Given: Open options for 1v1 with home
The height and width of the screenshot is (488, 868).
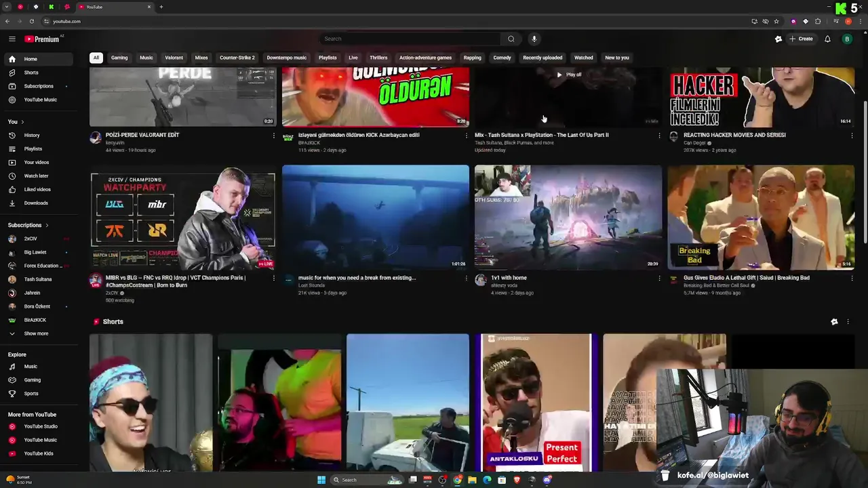Looking at the screenshot, I should [659, 278].
